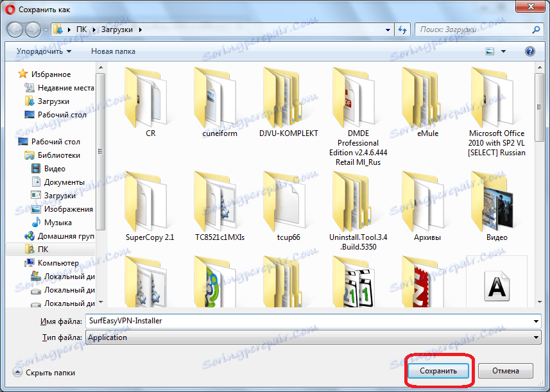
Task: Click ПК segment in address bar
Action: (x=82, y=30)
